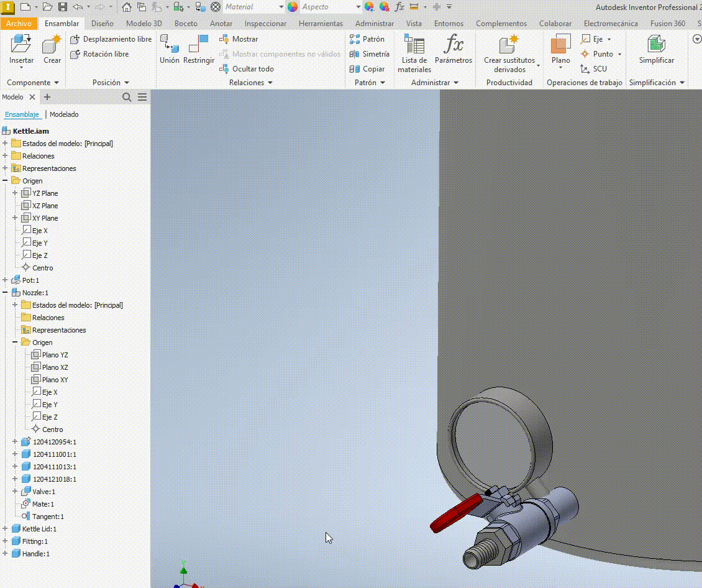702x588 pixels.
Task: Collapse the Nozzle:1 tree node
Action: (x=6, y=293)
